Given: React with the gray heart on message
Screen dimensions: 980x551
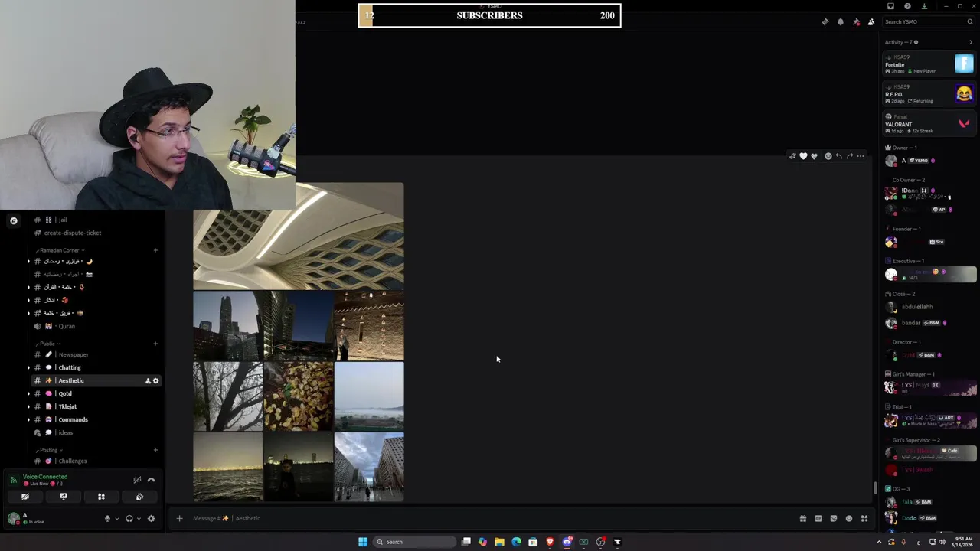Looking at the screenshot, I should [x=814, y=156].
